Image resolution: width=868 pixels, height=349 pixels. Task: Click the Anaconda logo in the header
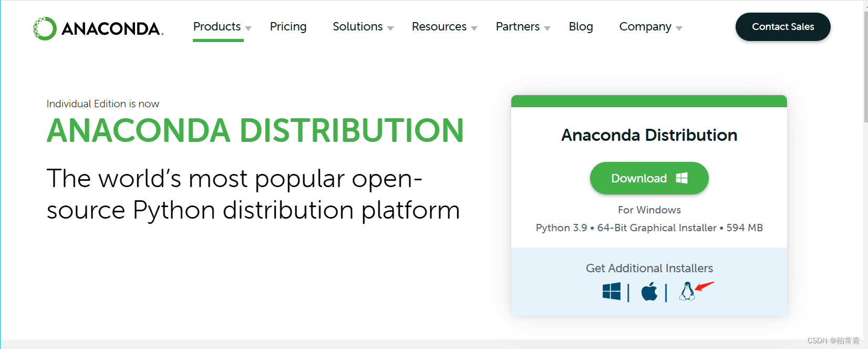[x=98, y=28]
